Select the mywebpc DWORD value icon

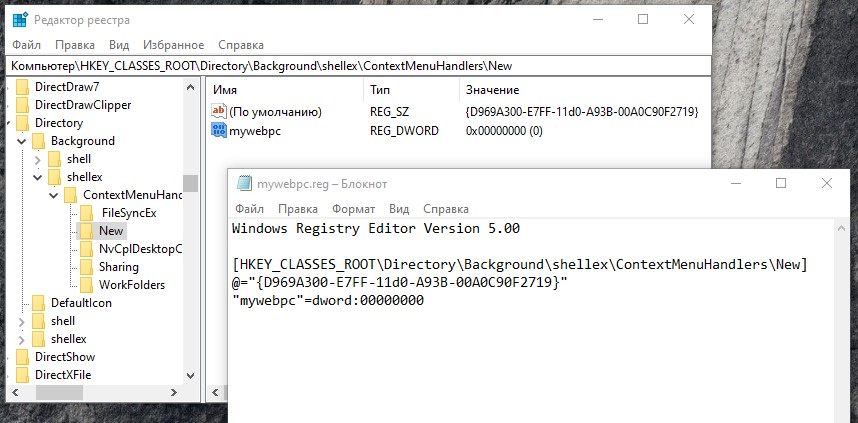pyautogui.click(x=218, y=131)
